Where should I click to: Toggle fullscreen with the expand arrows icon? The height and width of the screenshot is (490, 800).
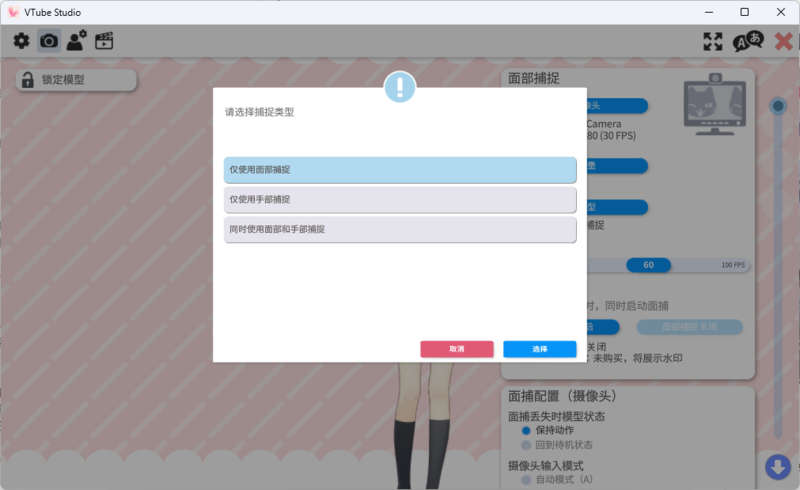[x=713, y=41]
